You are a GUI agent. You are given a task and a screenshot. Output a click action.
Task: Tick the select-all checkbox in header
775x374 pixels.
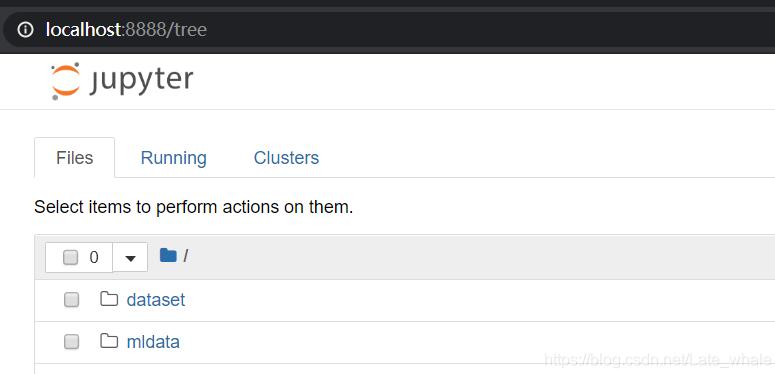71,257
